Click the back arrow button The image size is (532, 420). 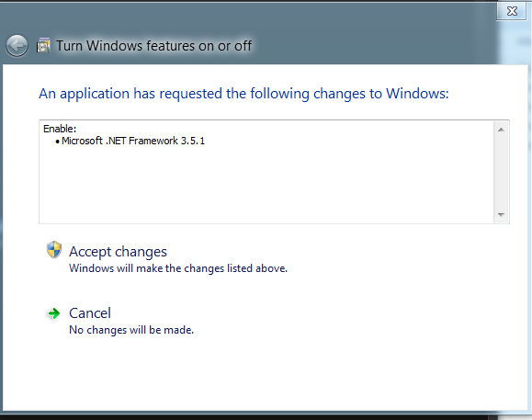coord(17,46)
